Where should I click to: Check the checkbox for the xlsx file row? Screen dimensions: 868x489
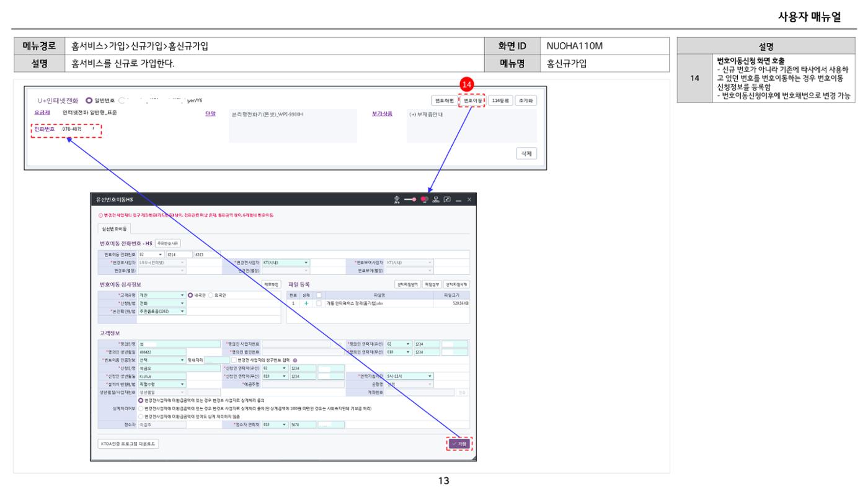click(319, 303)
